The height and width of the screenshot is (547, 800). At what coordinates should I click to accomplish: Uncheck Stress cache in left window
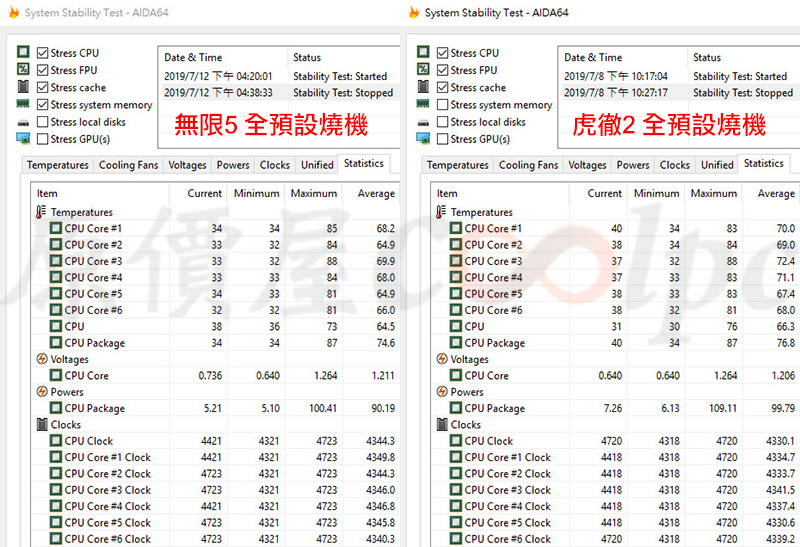[42, 88]
